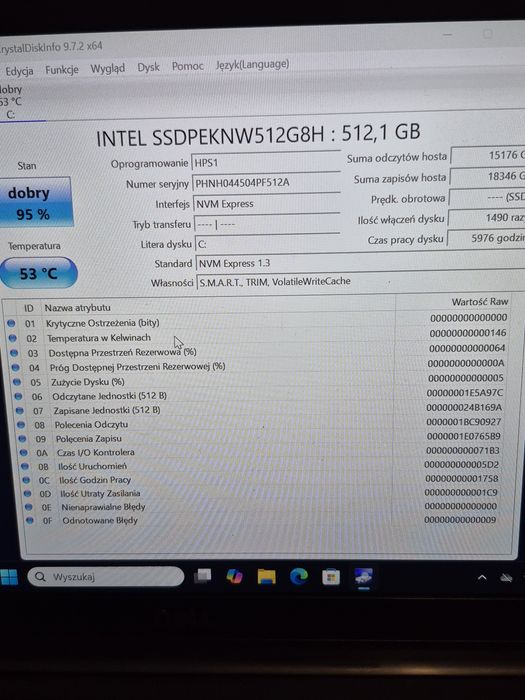Click the Litera dysku field C:
The width and height of the screenshot is (525, 700).
pyautogui.click(x=268, y=244)
